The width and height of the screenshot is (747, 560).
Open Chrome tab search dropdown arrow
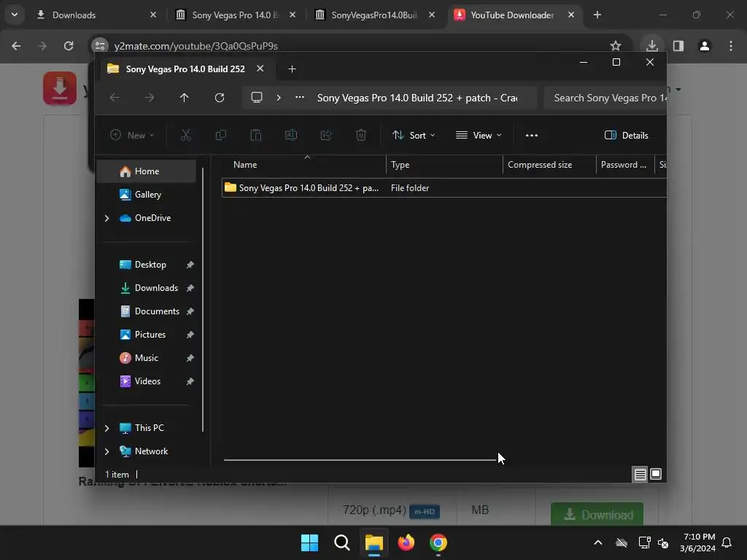pos(15,15)
